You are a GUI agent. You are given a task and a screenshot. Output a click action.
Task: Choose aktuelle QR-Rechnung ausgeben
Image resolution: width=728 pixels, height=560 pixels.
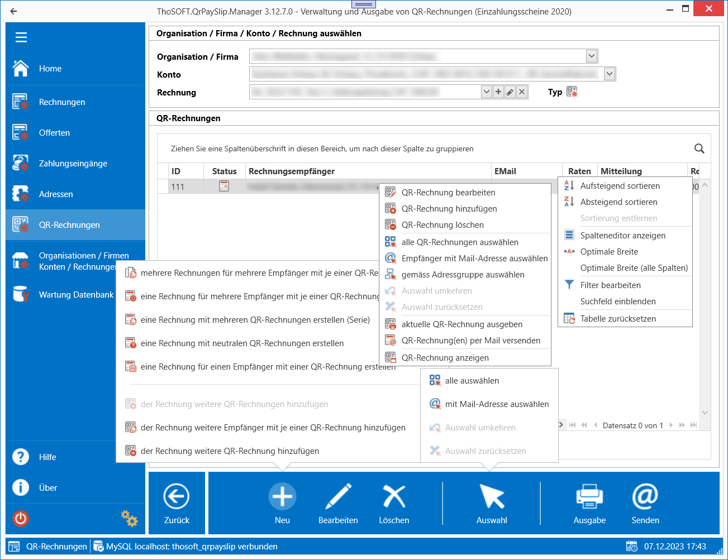[x=465, y=324]
